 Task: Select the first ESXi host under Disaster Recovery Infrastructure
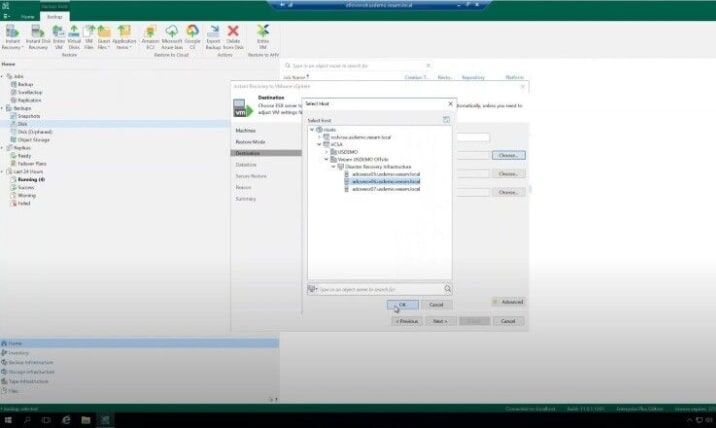[x=386, y=174]
